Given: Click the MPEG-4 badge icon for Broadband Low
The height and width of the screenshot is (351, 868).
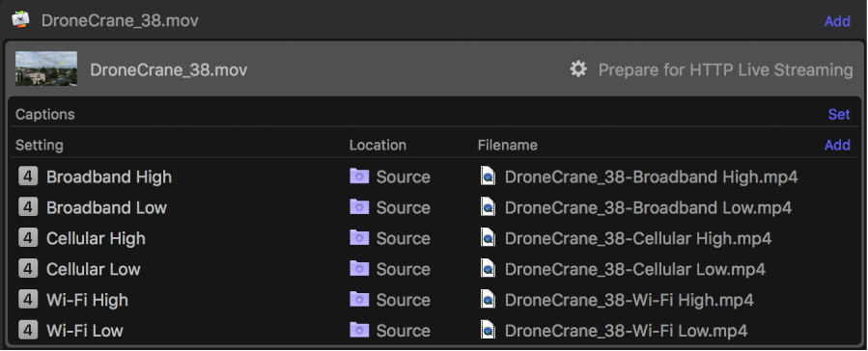Looking at the screenshot, I should 28,207.
